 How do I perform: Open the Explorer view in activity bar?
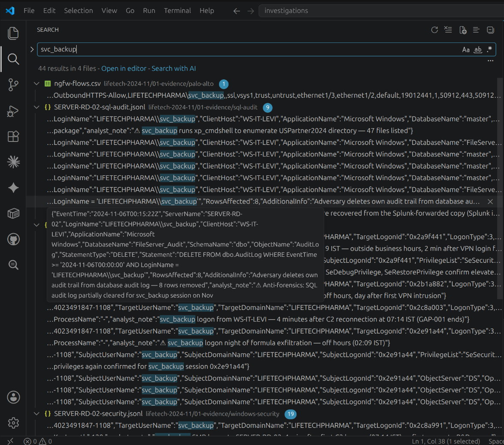13,33
